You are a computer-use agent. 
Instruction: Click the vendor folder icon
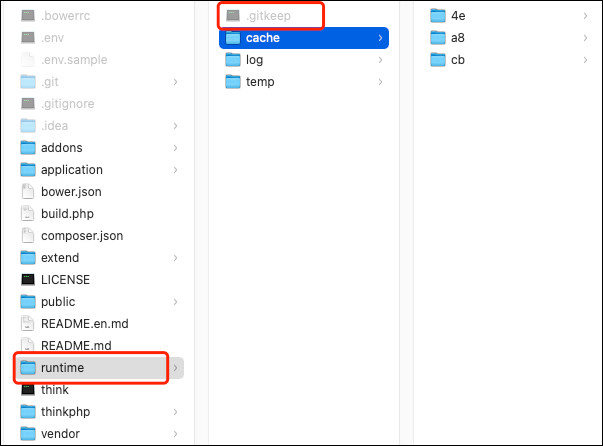[x=28, y=433]
